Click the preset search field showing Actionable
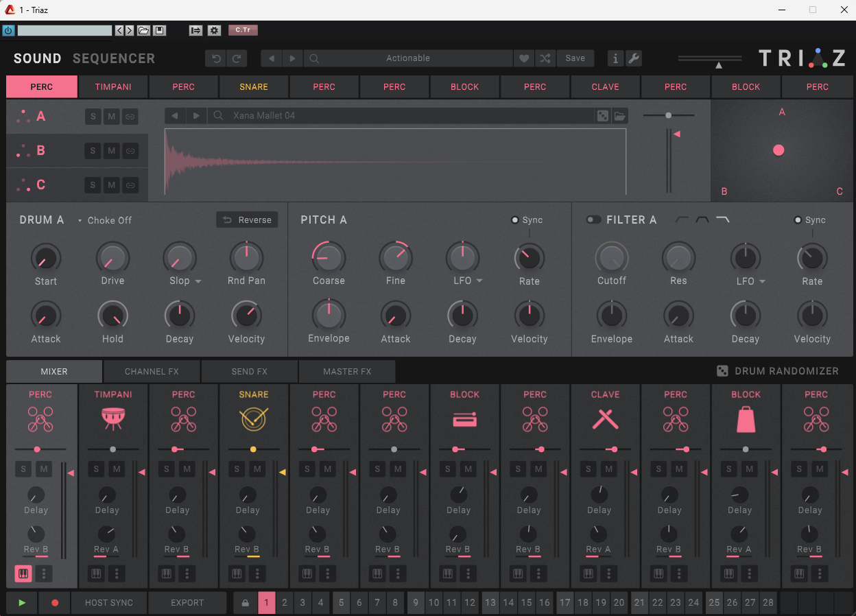This screenshot has width=856, height=616. 408,58
